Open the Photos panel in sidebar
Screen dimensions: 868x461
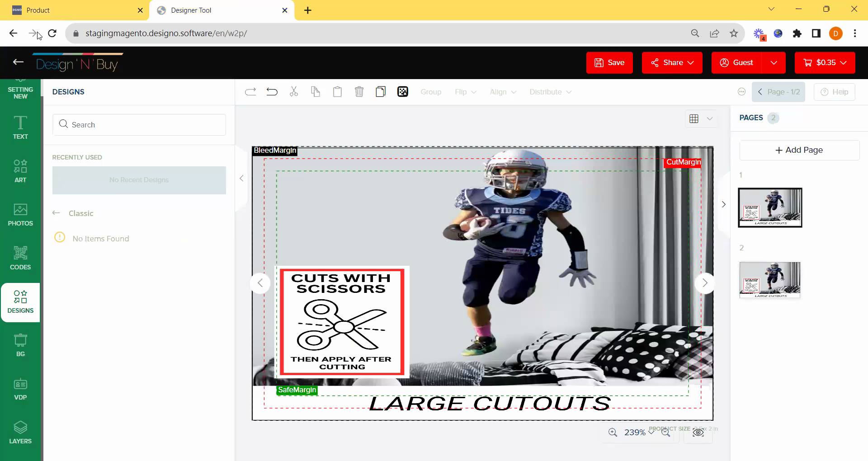(20, 215)
